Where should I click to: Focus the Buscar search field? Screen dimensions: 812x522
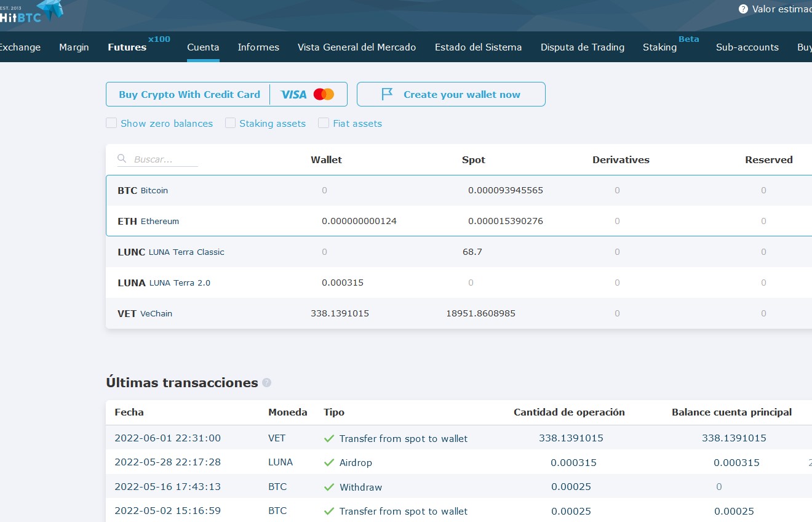click(165, 159)
